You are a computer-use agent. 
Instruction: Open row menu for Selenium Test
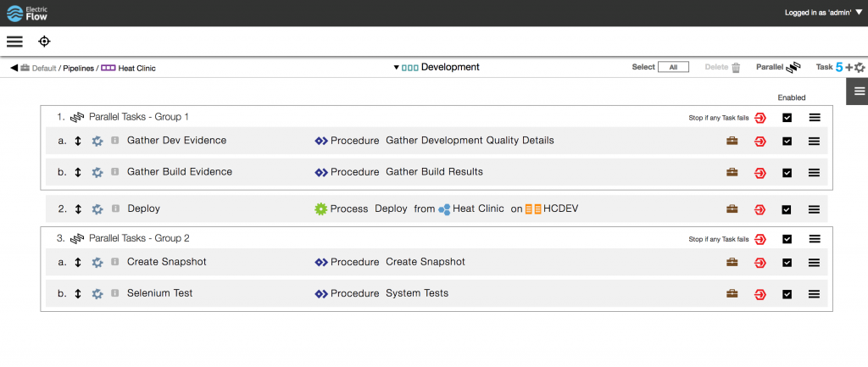click(x=815, y=294)
